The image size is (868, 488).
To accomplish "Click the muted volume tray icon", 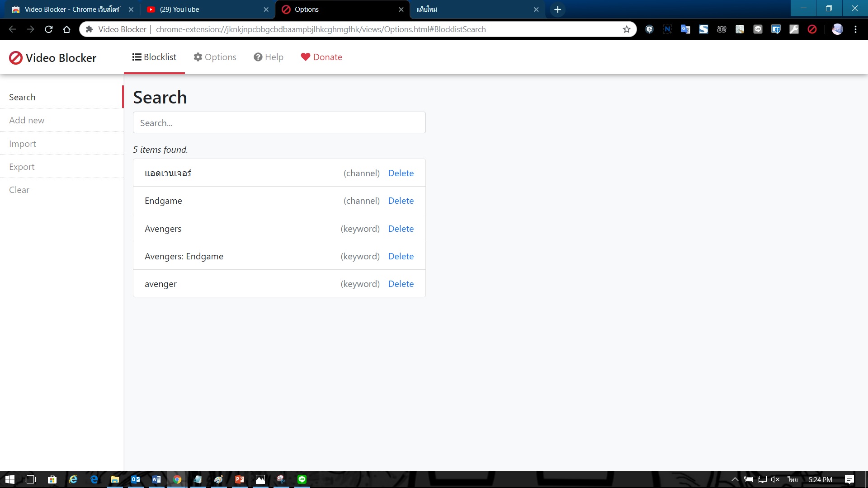I will [775, 479].
